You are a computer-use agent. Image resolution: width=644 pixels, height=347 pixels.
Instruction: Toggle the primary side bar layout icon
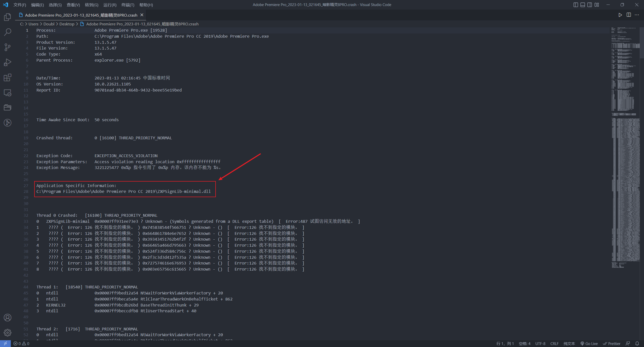coord(576,5)
